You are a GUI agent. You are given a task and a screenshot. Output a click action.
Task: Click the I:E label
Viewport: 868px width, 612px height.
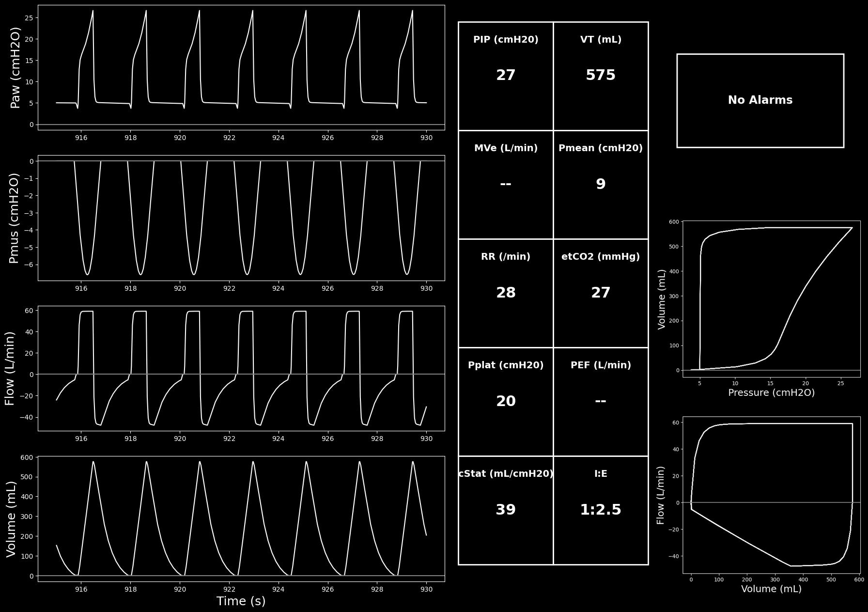click(601, 474)
